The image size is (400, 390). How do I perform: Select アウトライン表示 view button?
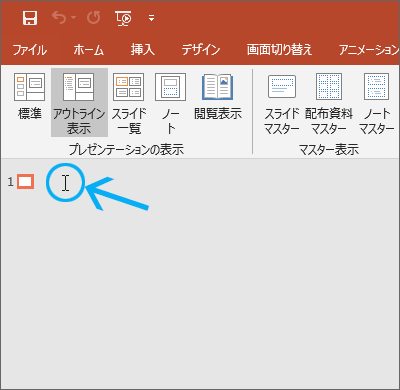tap(79, 102)
